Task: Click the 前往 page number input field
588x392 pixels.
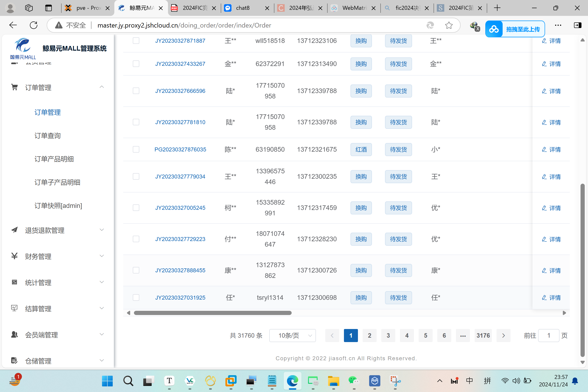Action: pos(549,336)
